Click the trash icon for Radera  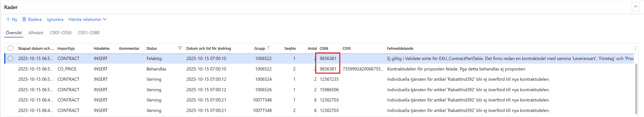(24, 19)
